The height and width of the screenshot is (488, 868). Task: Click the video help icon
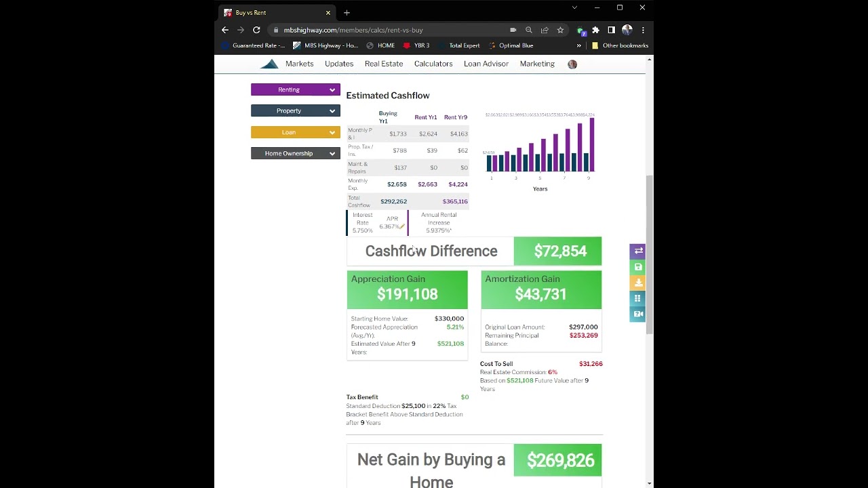pyautogui.click(x=637, y=314)
